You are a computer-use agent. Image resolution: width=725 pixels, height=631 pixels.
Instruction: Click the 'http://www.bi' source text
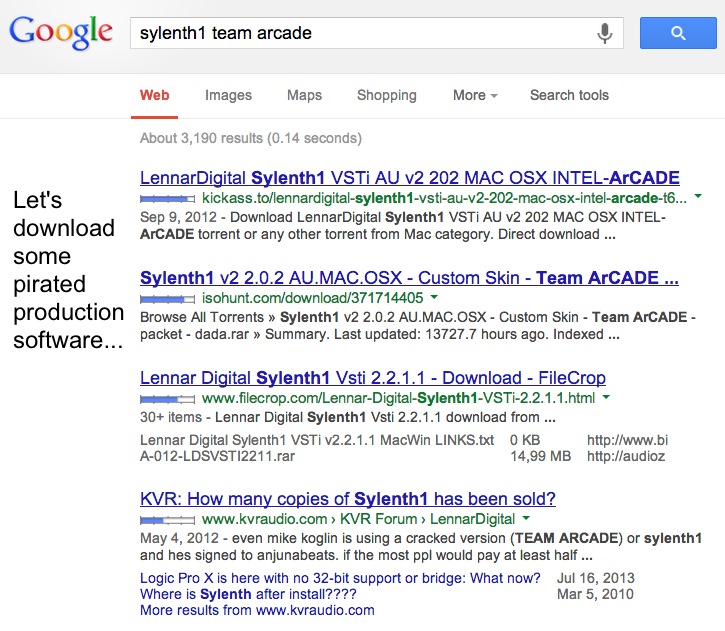coord(627,440)
